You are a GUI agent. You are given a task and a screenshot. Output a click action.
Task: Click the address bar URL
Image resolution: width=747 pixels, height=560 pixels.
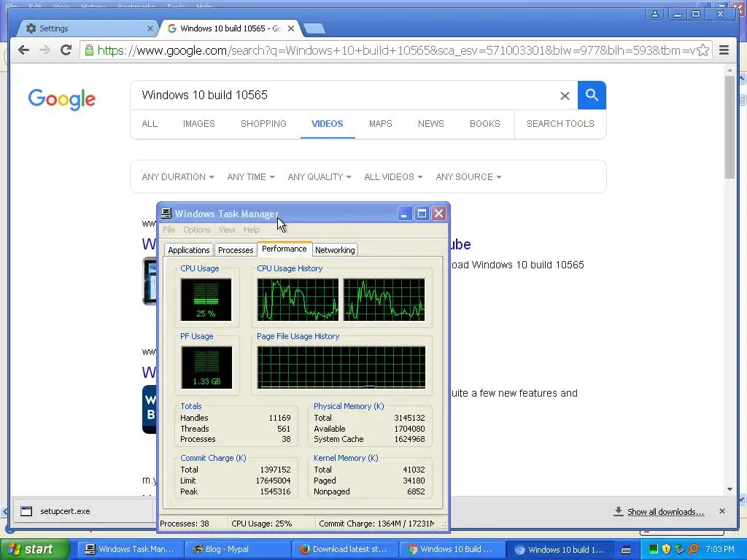[395, 50]
